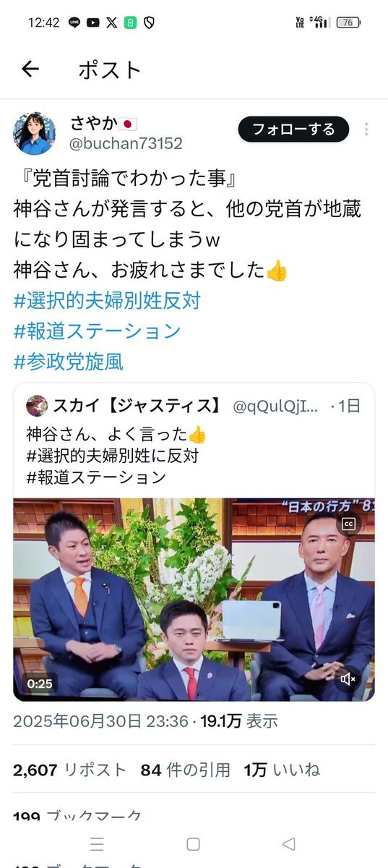Open the @buchan73152 handle profile
The width and height of the screenshot is (388, 868).
(x=126, y=143)
